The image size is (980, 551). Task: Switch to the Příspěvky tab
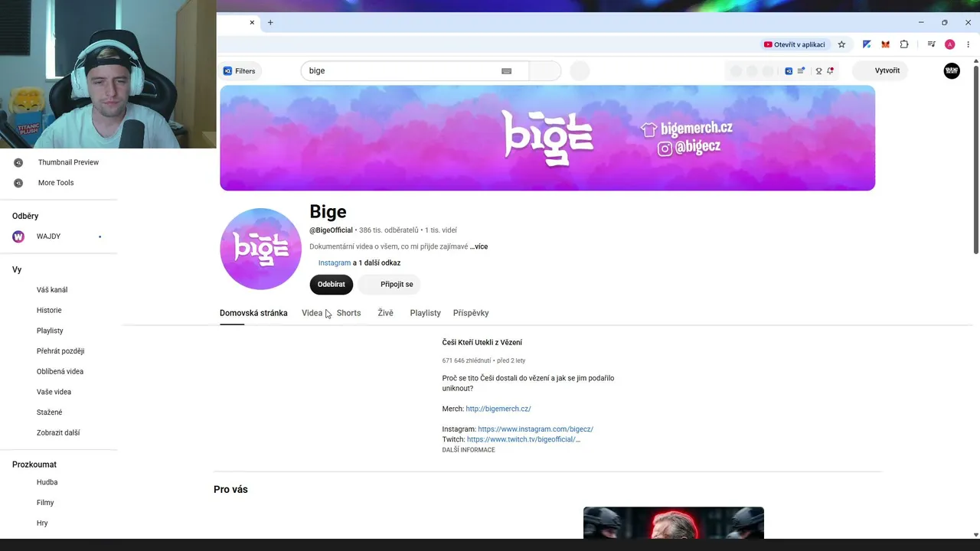tap(471, 313)
